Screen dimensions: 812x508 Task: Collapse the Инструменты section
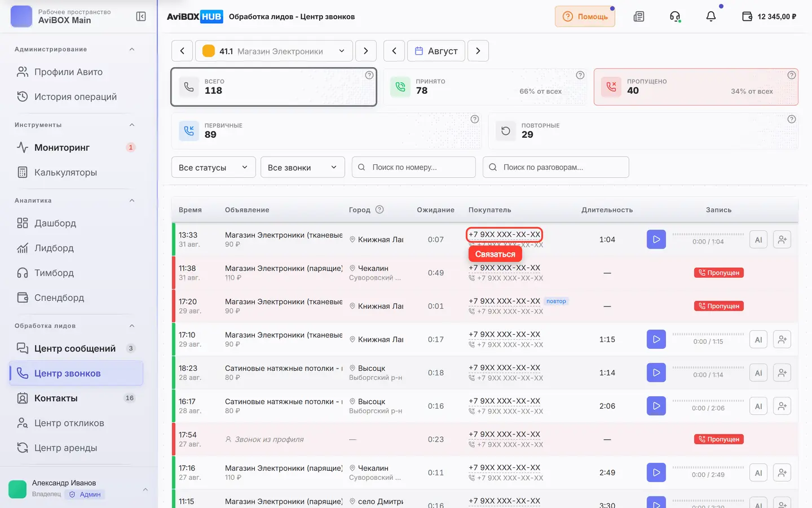pos(132,125)
